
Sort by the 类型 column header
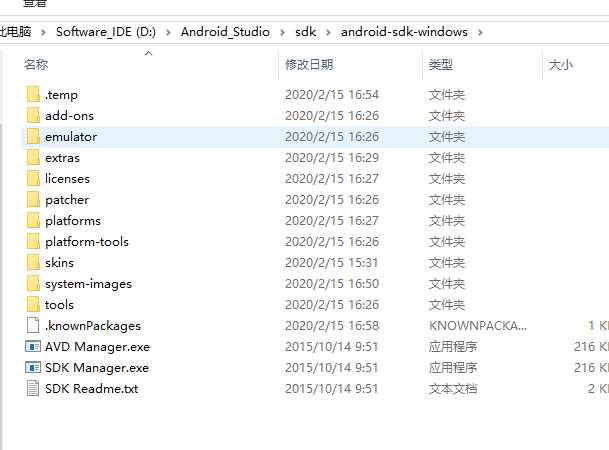click(441, 64)
